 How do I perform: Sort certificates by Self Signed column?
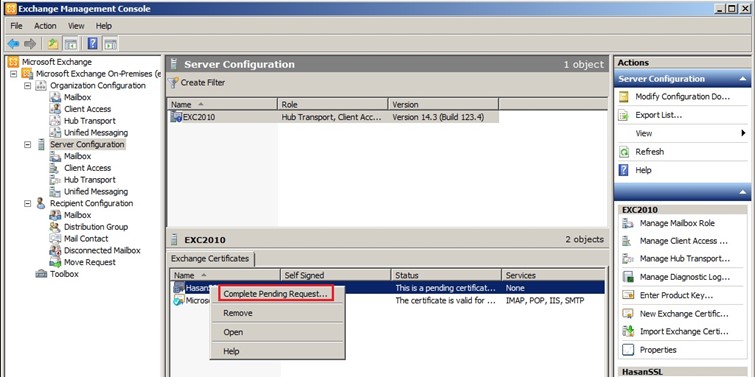coord(335,275)
